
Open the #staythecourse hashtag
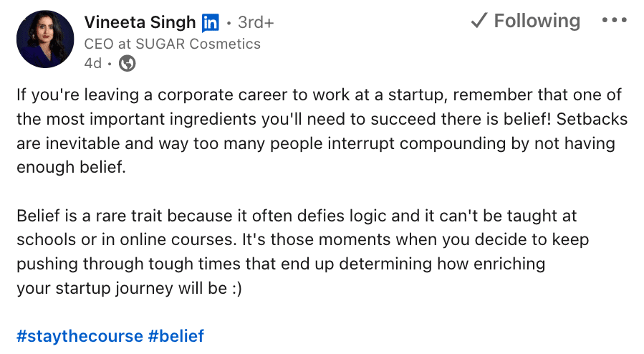pyautogui.click(x=80, y=335)
